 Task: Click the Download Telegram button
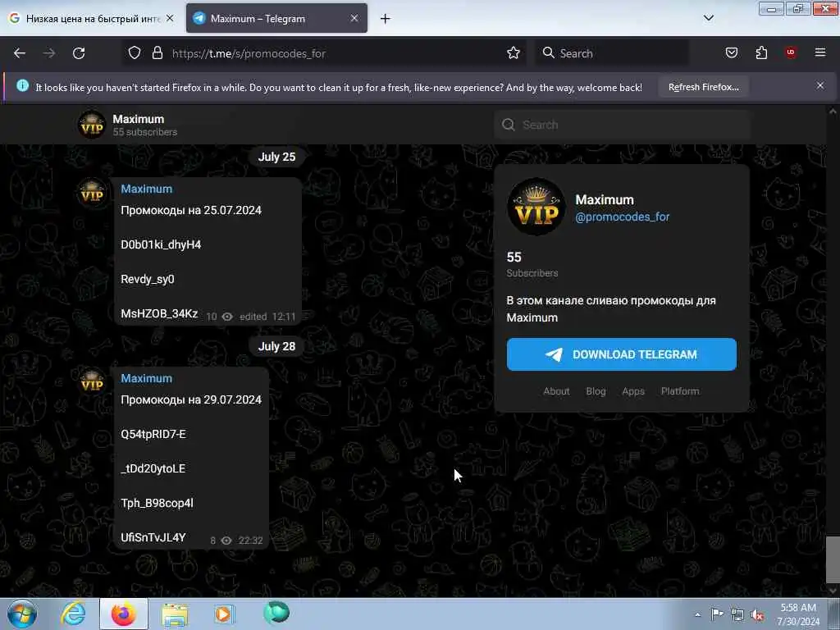[622, 354]
